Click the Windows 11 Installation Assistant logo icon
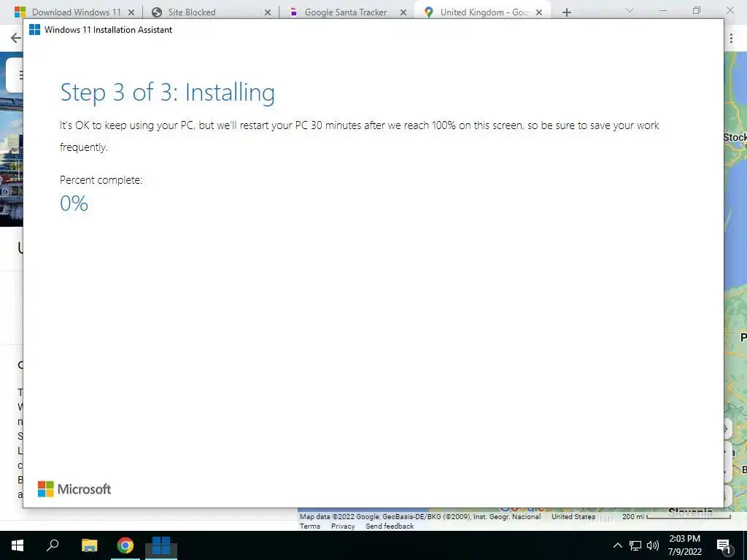The image size is (747, 560). click(x=34, y=29)
